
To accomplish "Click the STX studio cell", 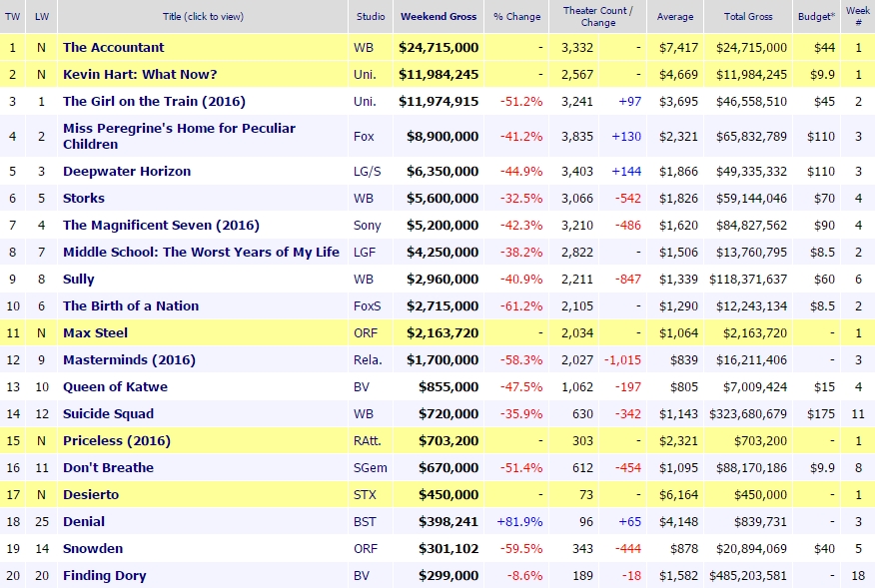I will [365, 495].
